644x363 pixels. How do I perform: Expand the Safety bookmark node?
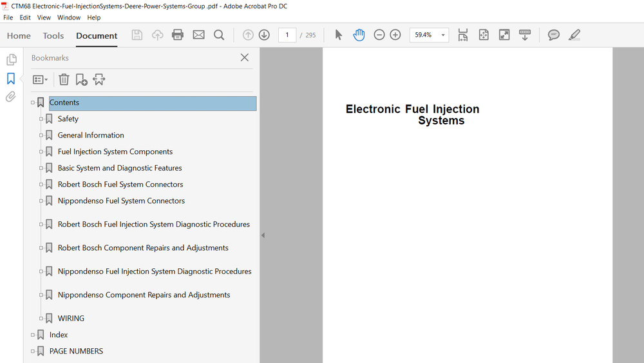pos(41,119)
